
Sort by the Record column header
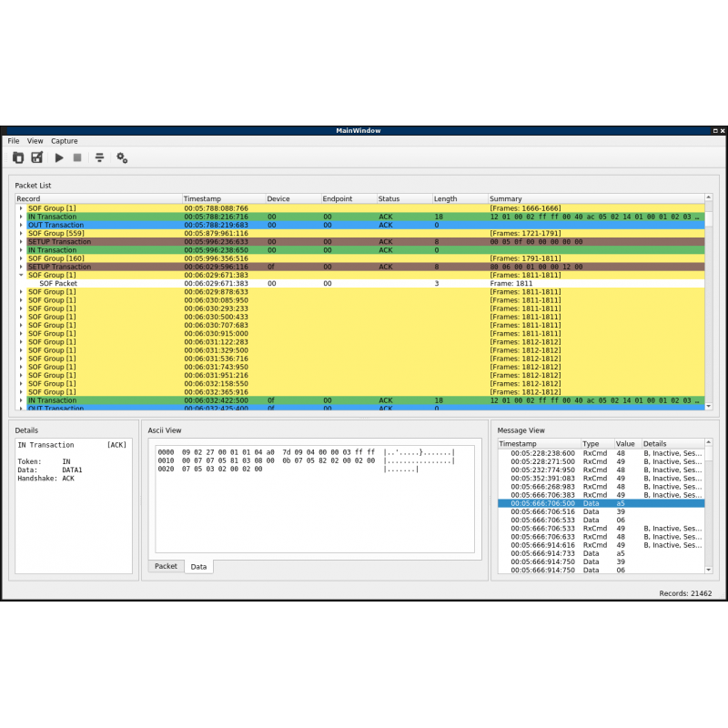pos(98,198)
